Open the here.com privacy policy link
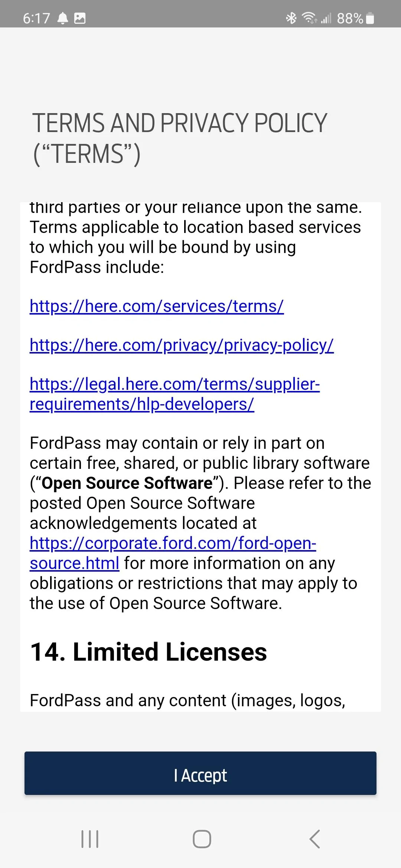Image resolution: width=401 pixels, height=868 pixels. click(x=182, y=345)
